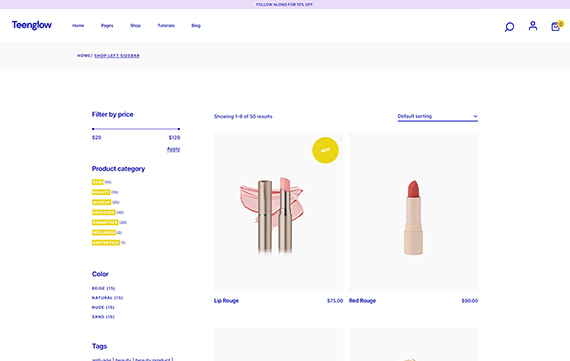Open the search magnifier icon
Screen dimensions: 570x361
[509, 27]
